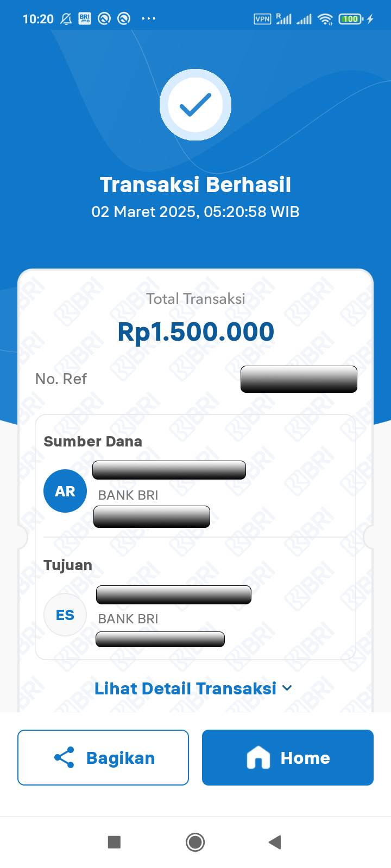Tap the ES avatar under Tujuan
The width and height of the screenshot is (391, 868).
point(65,615)
